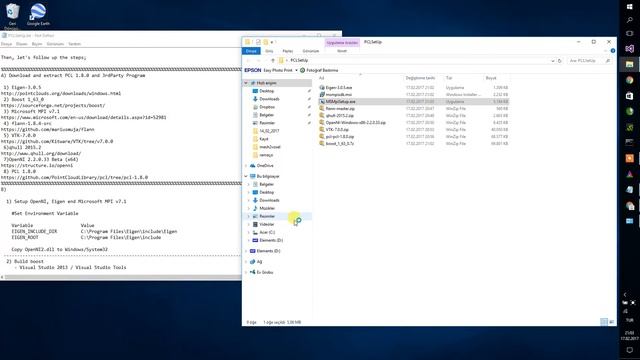Open the Görünüm ribbon tab in Explorer

point(311,51)
